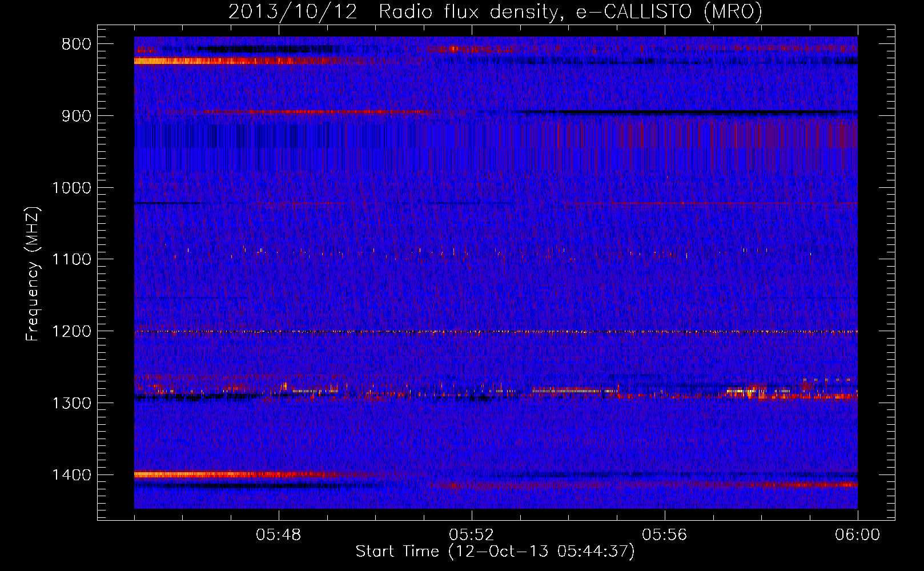This screenshot has width=924, height=571.
Task: Click the 1400 frequency tick label
Action: click(71, 475)
